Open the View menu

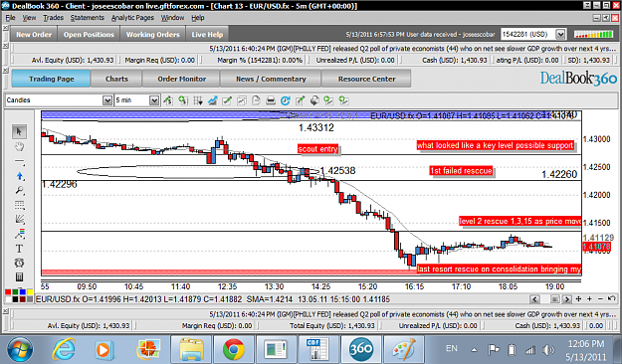point(29,18)
